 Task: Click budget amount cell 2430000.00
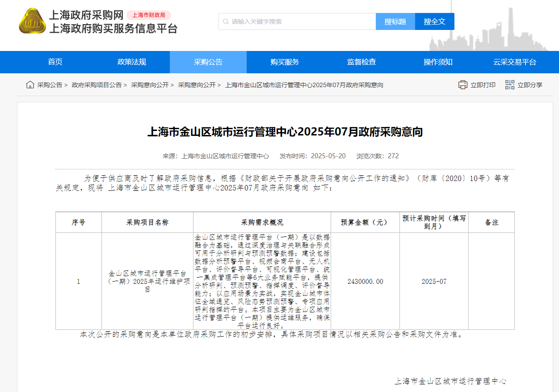click(366, 281)
